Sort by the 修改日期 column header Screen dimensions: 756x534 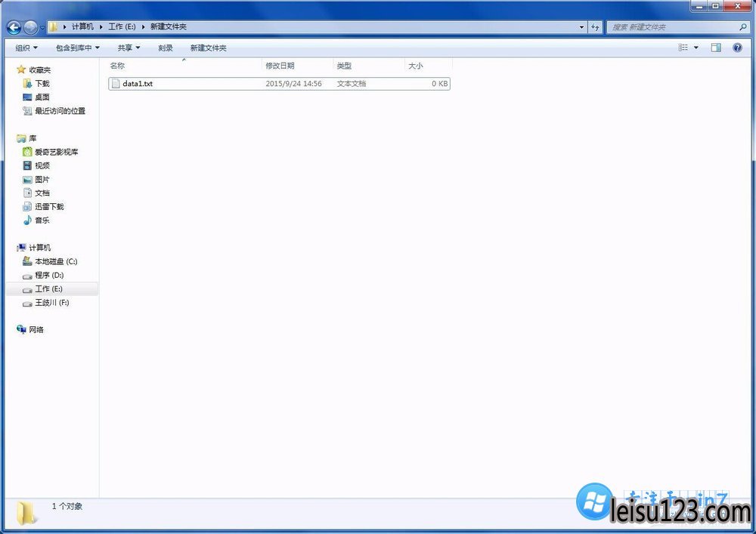click(297, 66)
